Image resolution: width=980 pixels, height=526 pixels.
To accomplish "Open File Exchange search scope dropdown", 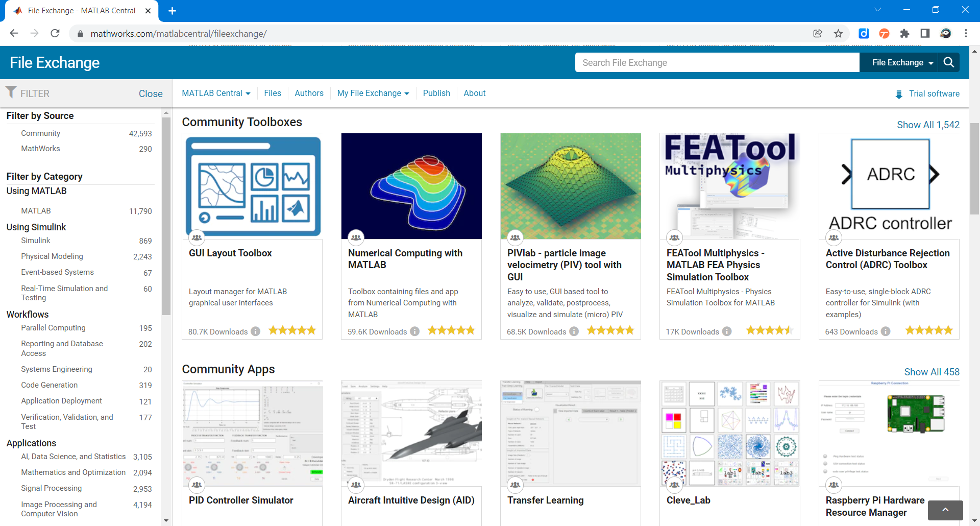I will (902, 62).
